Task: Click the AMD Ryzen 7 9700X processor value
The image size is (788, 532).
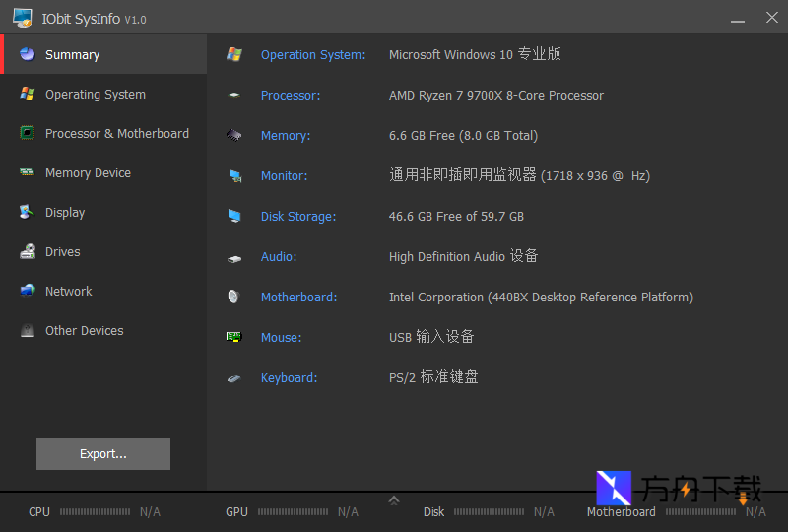Action: click(496, 95)
